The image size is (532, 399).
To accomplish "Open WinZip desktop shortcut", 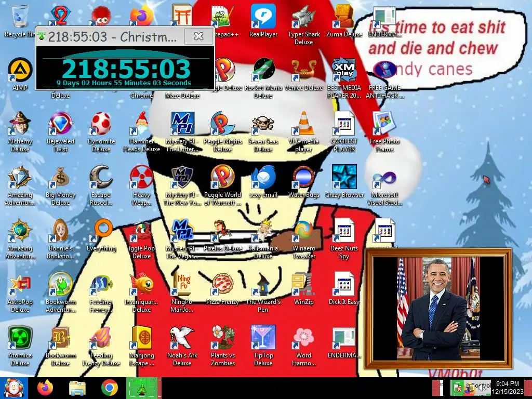I will click(x=303, y=289).
